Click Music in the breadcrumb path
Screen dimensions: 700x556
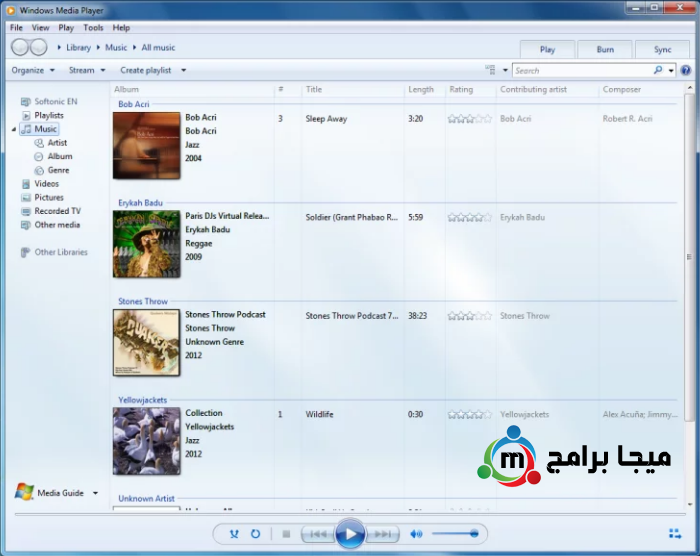pos(116,47)
